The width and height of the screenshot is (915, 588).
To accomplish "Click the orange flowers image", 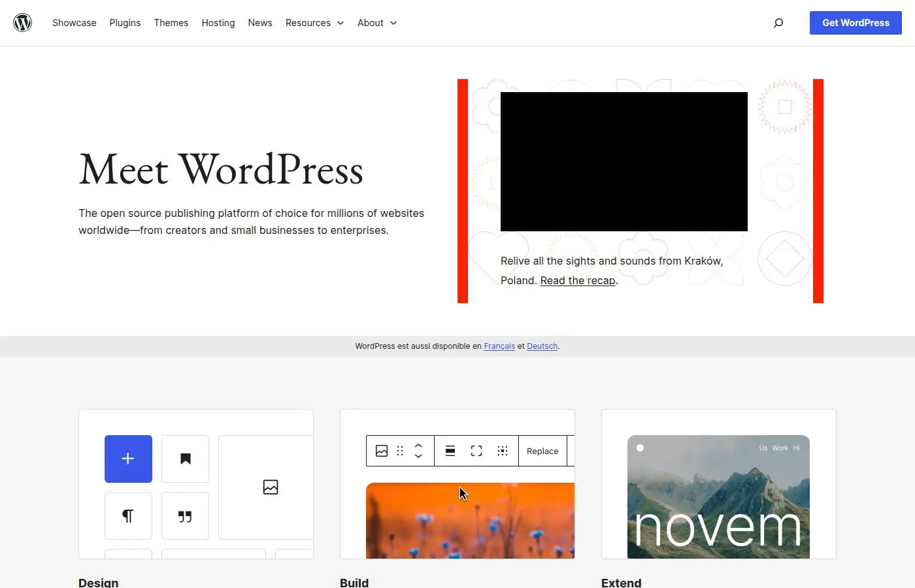I will (x=471, y=521).
